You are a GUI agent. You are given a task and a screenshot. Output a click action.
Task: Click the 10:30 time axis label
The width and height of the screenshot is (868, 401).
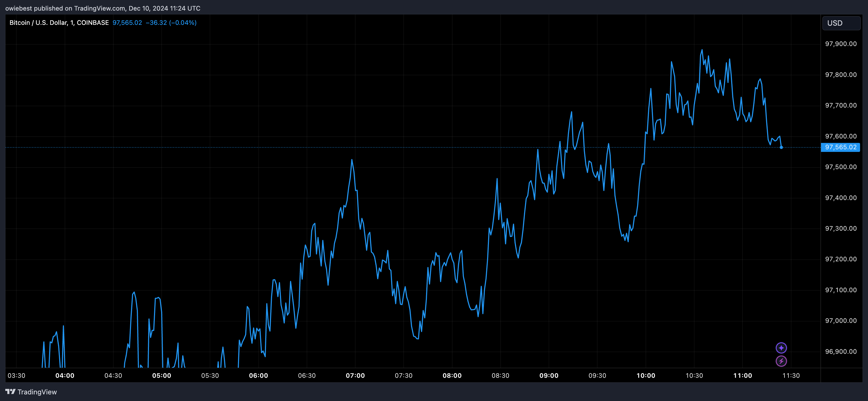click(694, 375)
